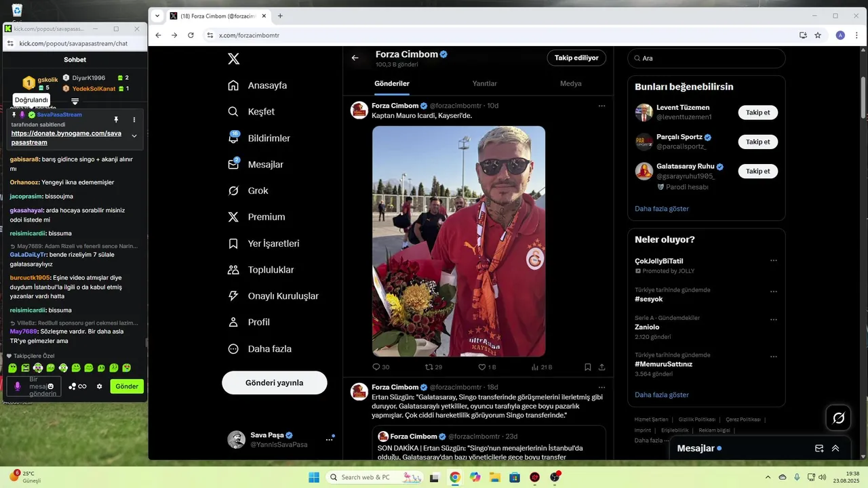This screenshot has width=868, height=488.
Task: Open Mesajlar in the X sidebar
Action: (x=256, y=165)
